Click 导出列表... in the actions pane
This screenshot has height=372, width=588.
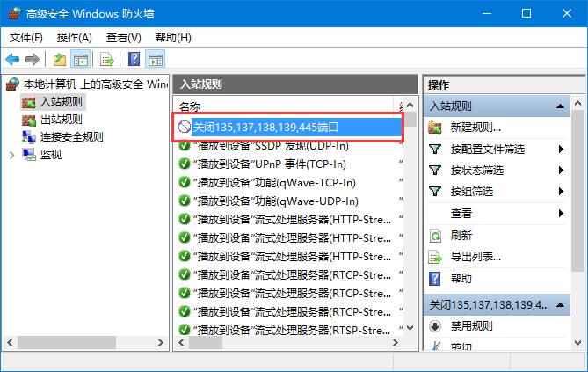click(x=475, y=257)
